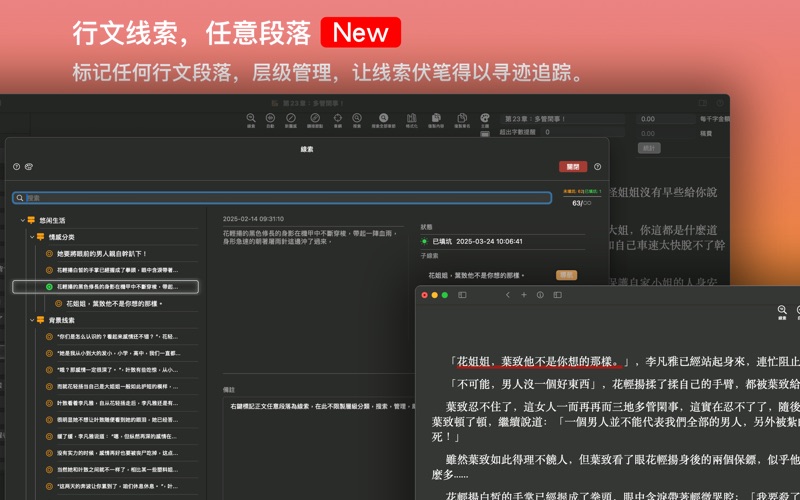
Task: Click the red 關閉 button in the clue panel
Action: 573,167
